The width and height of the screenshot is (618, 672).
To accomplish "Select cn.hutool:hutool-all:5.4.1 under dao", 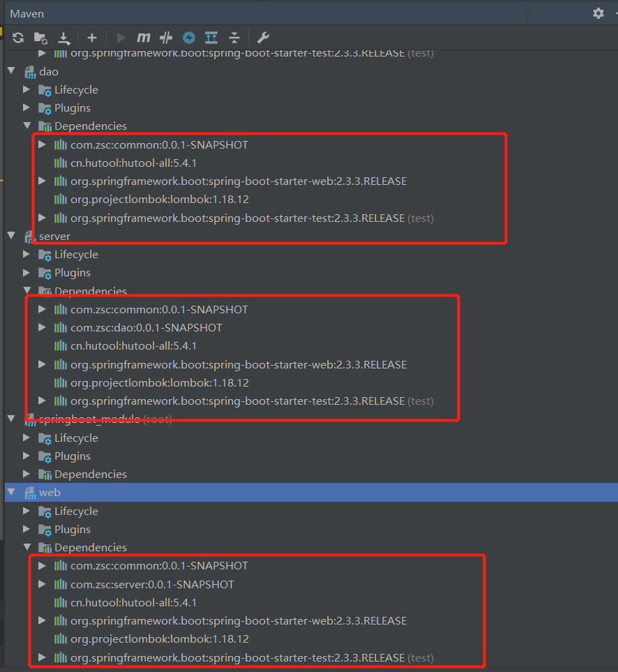I will point(134,163).
